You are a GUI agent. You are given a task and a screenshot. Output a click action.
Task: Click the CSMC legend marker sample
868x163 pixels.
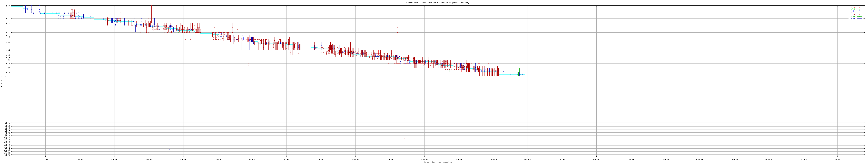(x=860, y=7)
